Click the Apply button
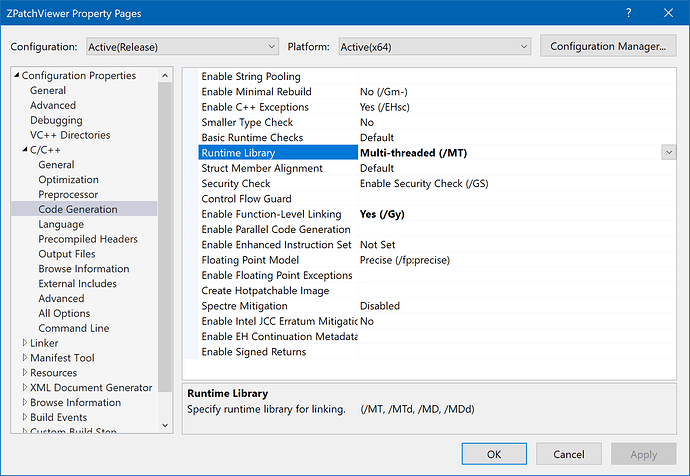This screenshot has width=690, height=476. click(x=643, y=454)
